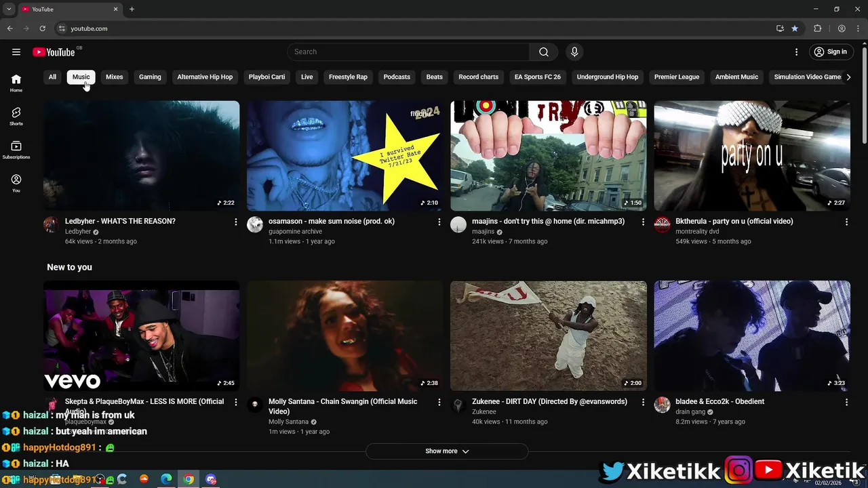Open options menu for maajins video

pyautogui.click(x=643, y=222)
